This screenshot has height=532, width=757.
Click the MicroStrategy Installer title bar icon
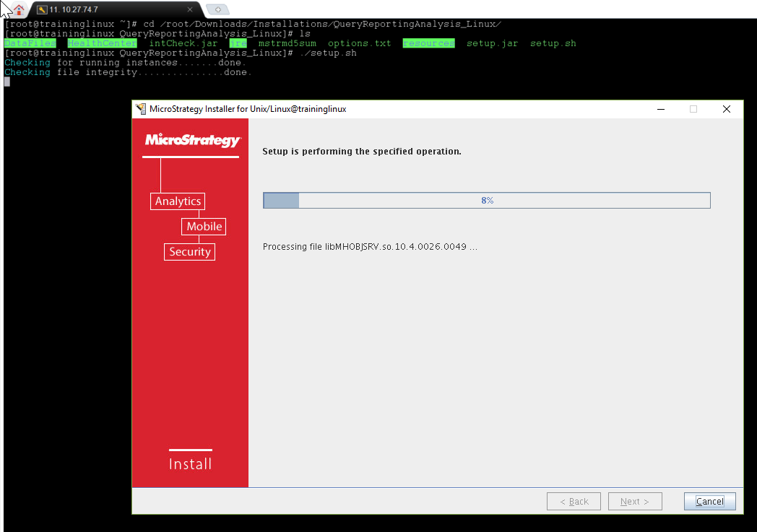coord(141,109)
